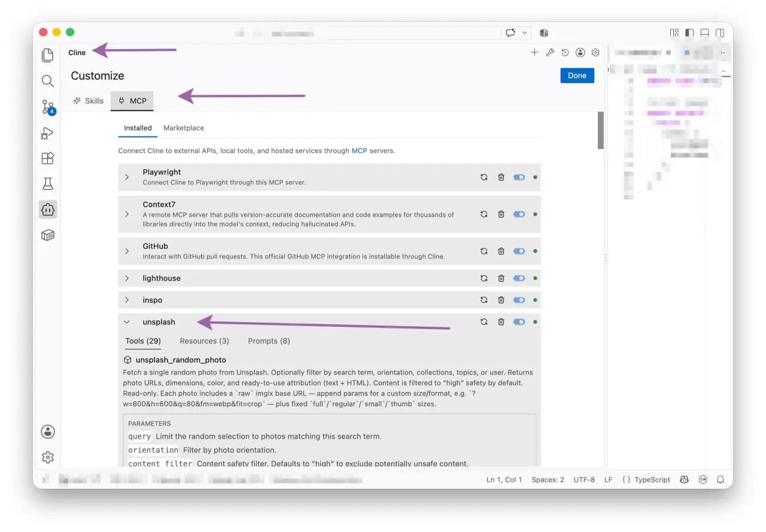Expand the Playwright server row

click(127, 177)
